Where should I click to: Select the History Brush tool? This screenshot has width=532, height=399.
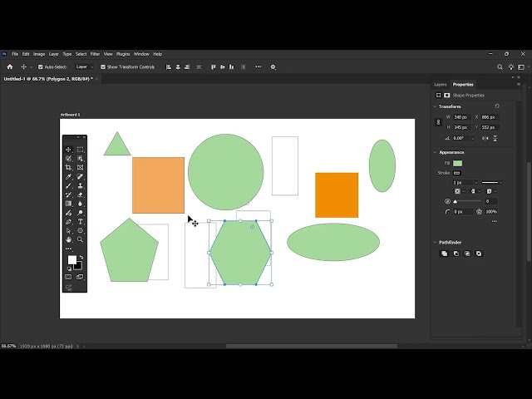(x=68, y=195)
